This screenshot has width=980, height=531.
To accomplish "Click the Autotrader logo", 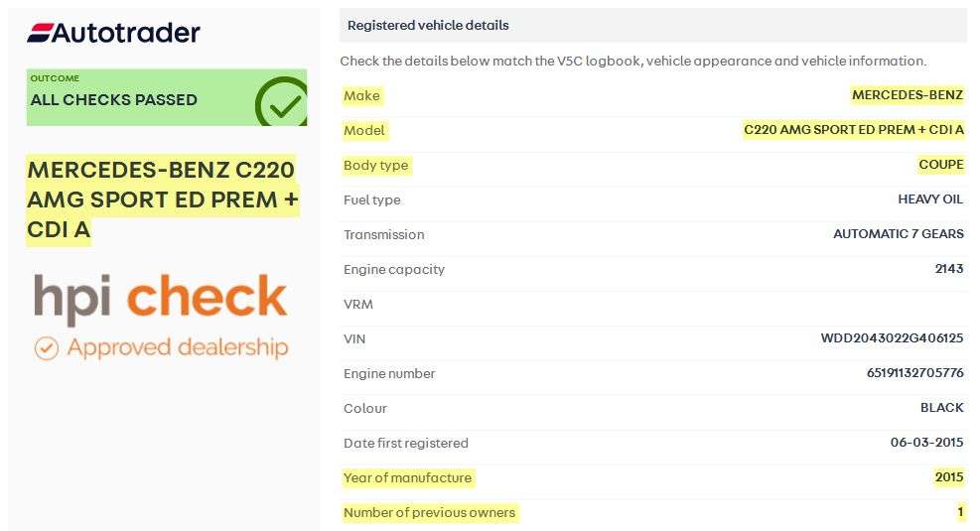I will coord(114,33).
